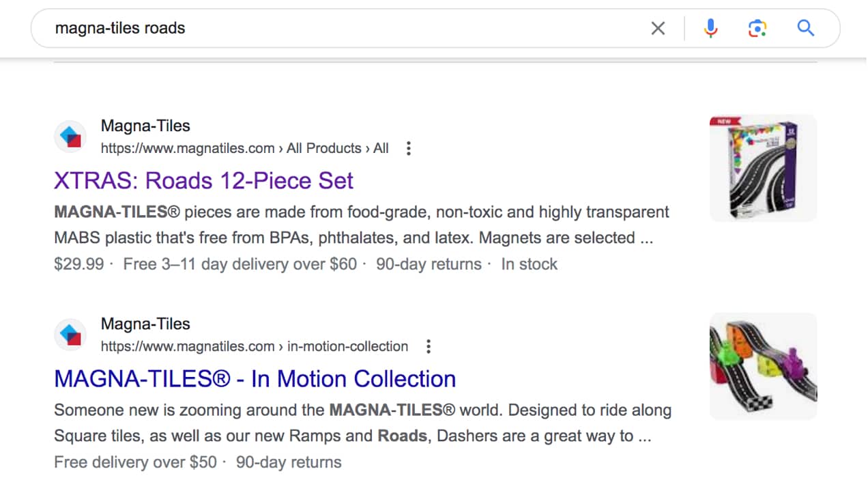Click the 90-day returns text under the In Motion Collection result
The width and height of the screenshot is (868, 478).
289,462
